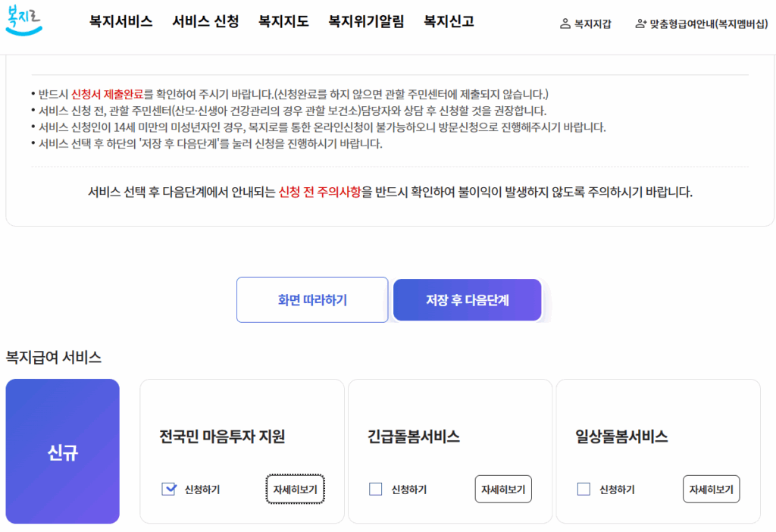Viewport: 776px width, 532px height.
Task: Uncheck 신청하기 for 전국민 마음투자 지원
Action: tap(169, 489)
